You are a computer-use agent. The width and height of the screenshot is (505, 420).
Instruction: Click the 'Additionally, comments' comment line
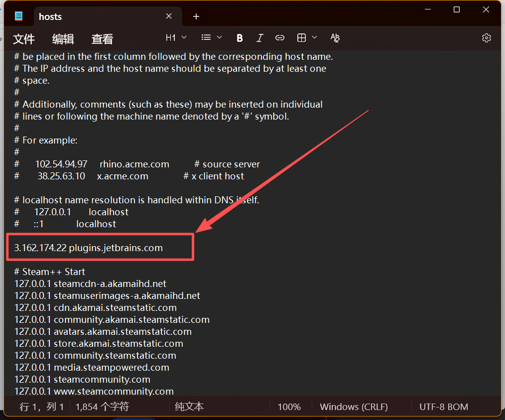168,104
